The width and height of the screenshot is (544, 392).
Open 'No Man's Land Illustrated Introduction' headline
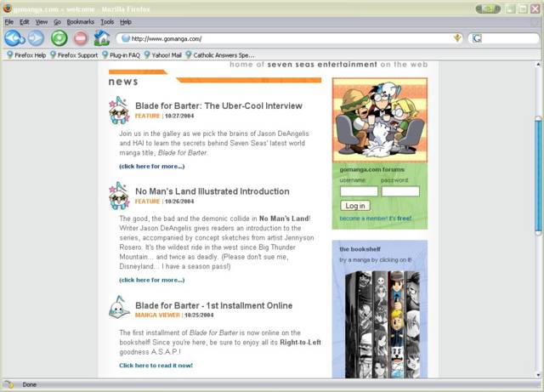click(x=212, y=191)
